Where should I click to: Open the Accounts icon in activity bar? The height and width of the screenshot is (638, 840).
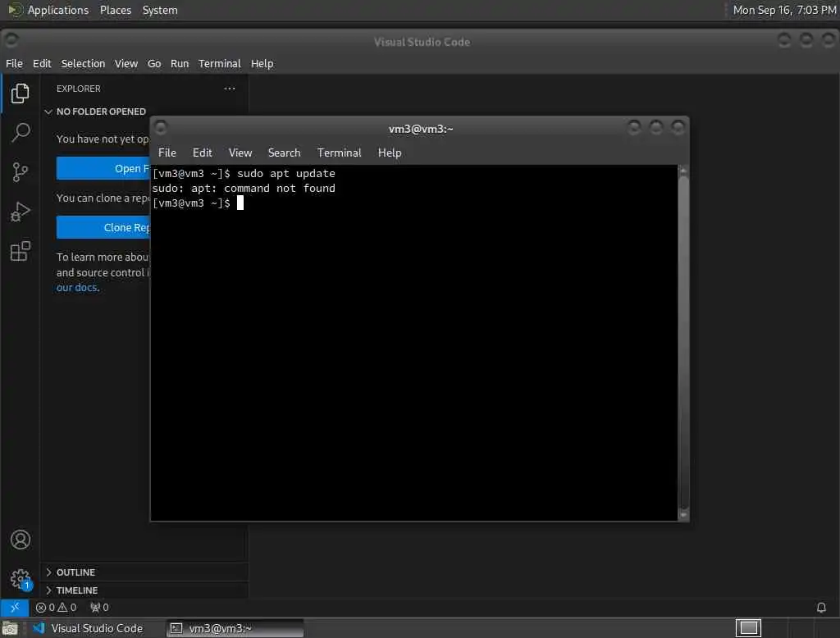tap(21, 540)
